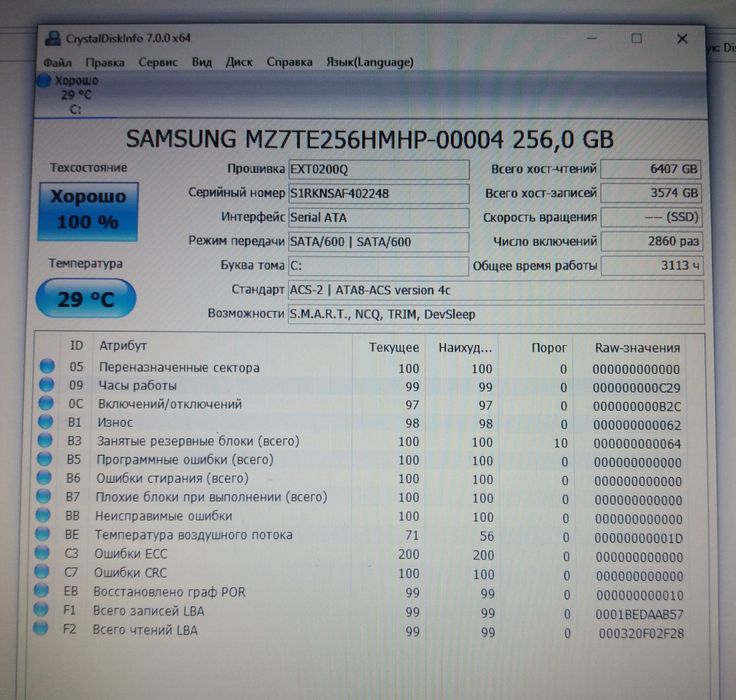Viewport: 736px width, 700px height.
Task: Click the transfer mode field SATA/600 | SATA/600
Action: click(x=379, y=242)
